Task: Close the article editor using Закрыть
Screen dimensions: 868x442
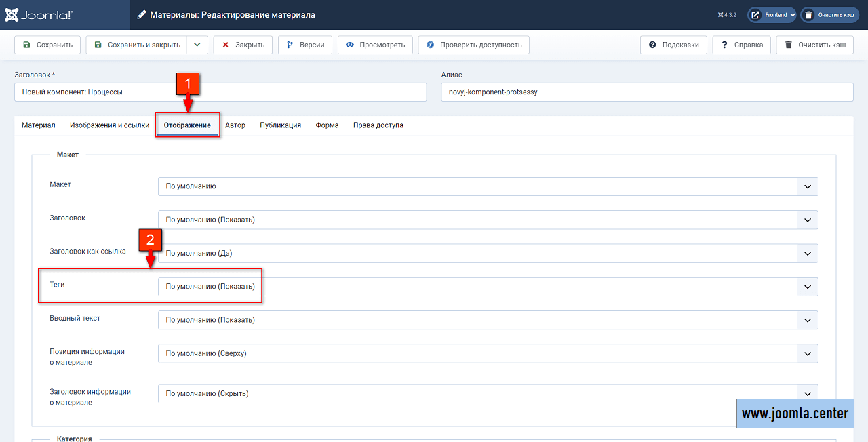Action: coord(243,45)
